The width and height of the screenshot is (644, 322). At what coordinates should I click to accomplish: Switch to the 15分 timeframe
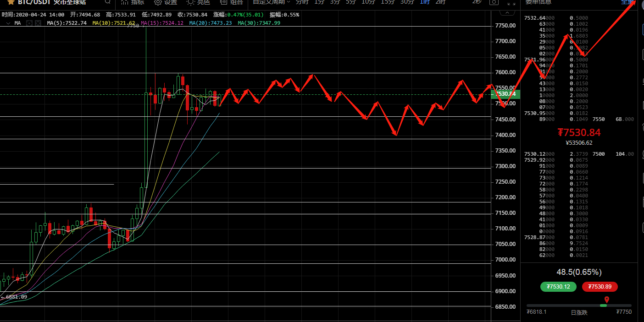point(388,2)
